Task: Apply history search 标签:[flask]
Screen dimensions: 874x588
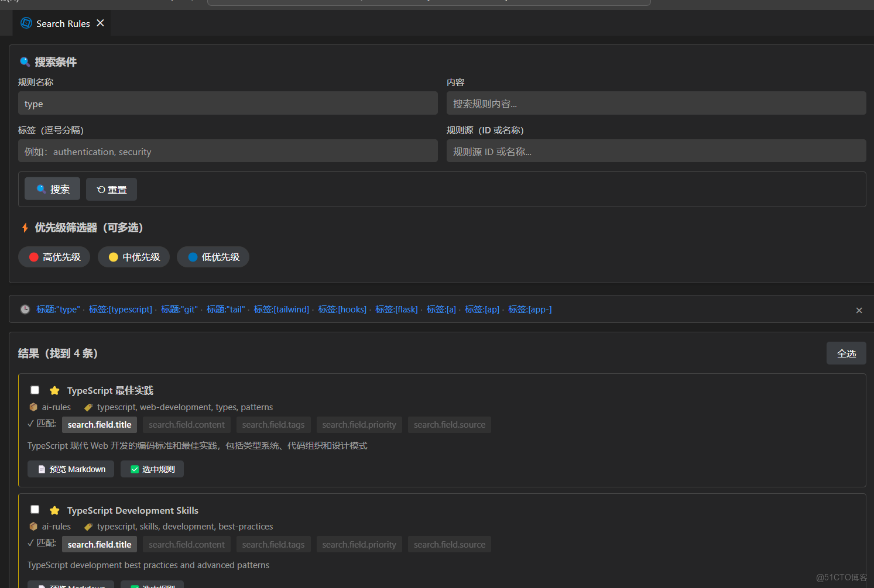Action: pos(396,310)
